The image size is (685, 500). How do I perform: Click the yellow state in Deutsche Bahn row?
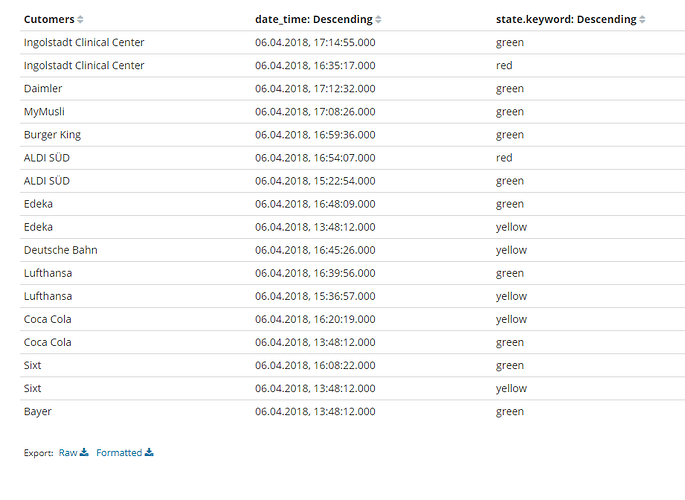(511, 250)
